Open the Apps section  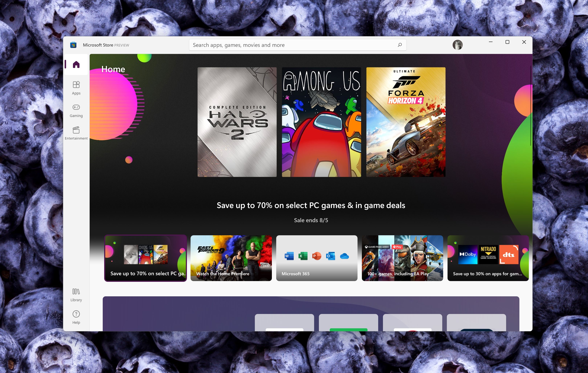(x=76, y=88)
